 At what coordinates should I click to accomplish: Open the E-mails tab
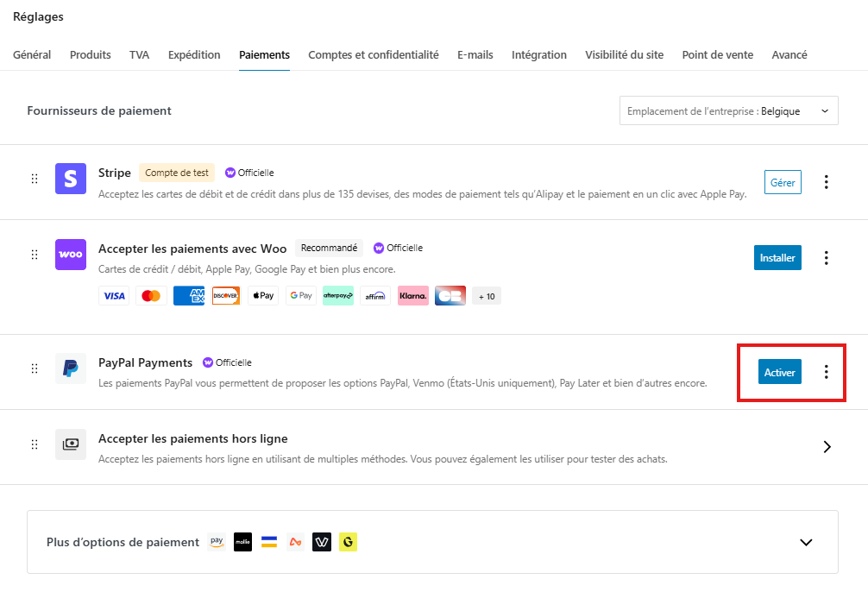[x=475, y=55]
